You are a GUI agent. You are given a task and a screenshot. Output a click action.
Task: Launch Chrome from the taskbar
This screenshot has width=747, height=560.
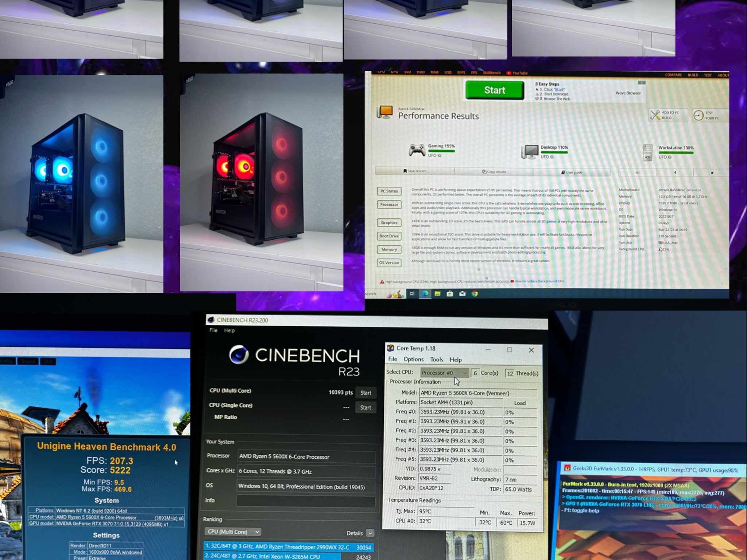475,294
